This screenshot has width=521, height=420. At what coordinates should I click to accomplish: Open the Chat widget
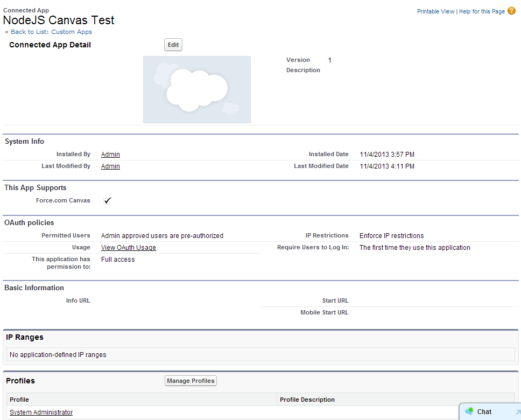[490, 412]
